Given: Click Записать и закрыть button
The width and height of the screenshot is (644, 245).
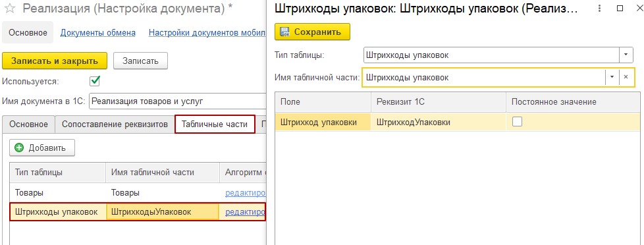Looking at the screenshot, I should 55,61.
